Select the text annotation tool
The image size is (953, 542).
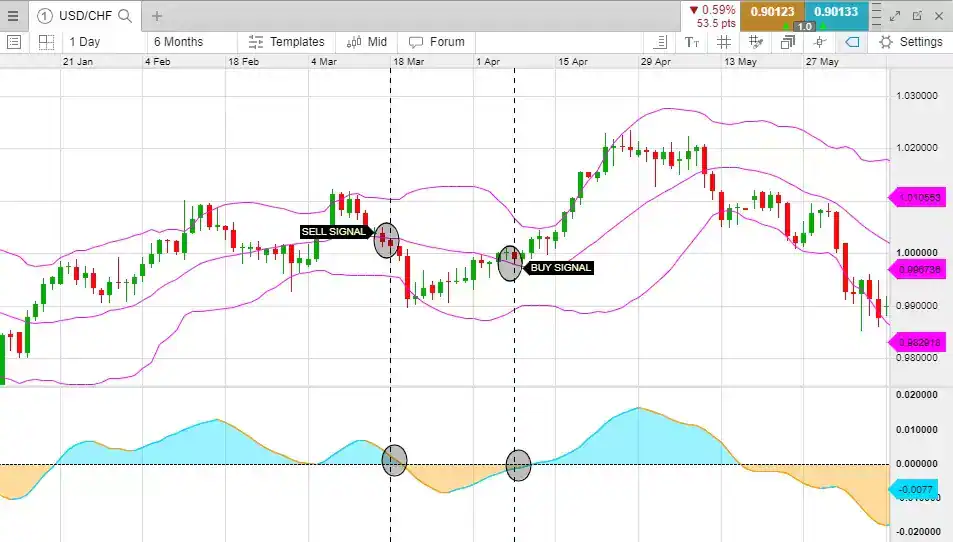pyautogui.click(x=692, y=42)
